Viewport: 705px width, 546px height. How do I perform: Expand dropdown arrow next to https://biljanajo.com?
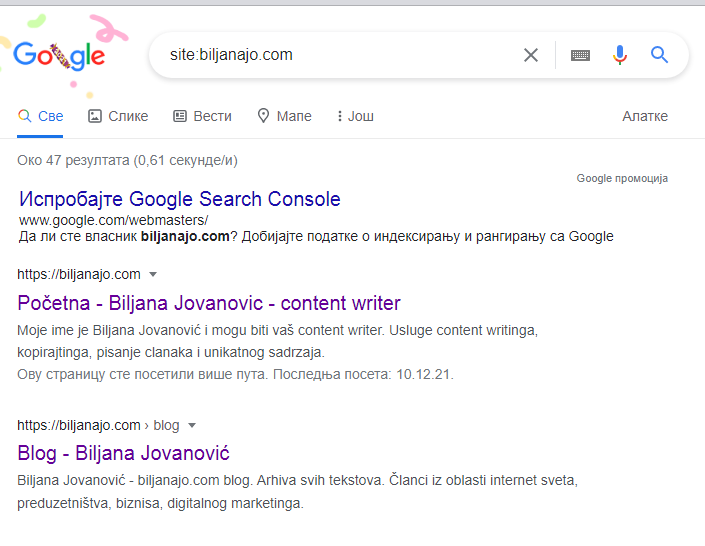click(153, 274)
